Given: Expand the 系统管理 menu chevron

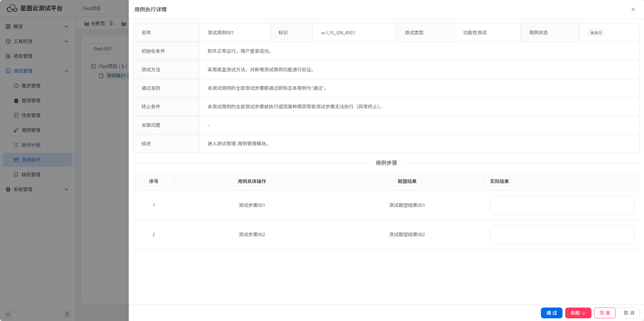Looking at the screenshot, I should (66, 189).
